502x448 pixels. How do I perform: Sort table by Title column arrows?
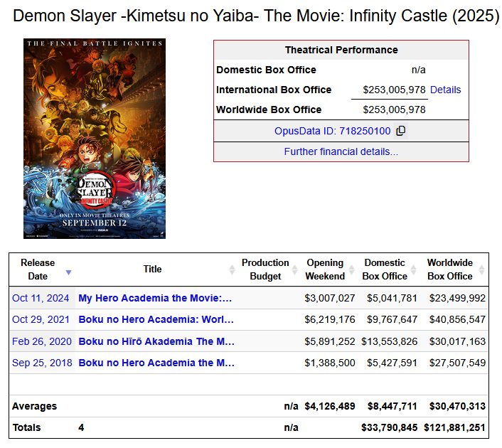(232, 270)
